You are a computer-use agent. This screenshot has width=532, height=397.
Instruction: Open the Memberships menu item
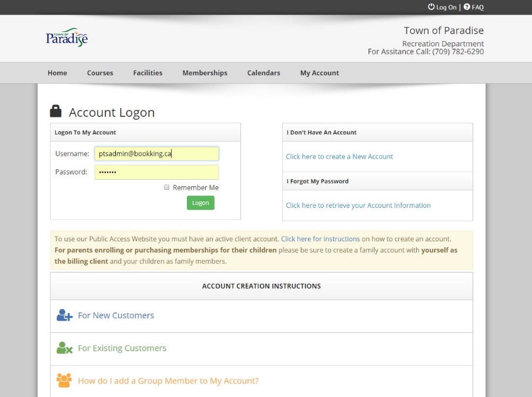205,73
